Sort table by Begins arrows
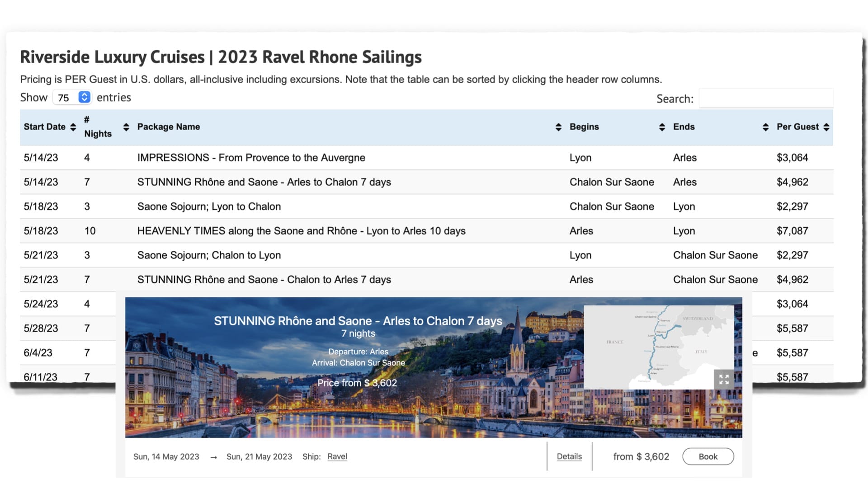868x488 pixels. click(x=662, y=127)
